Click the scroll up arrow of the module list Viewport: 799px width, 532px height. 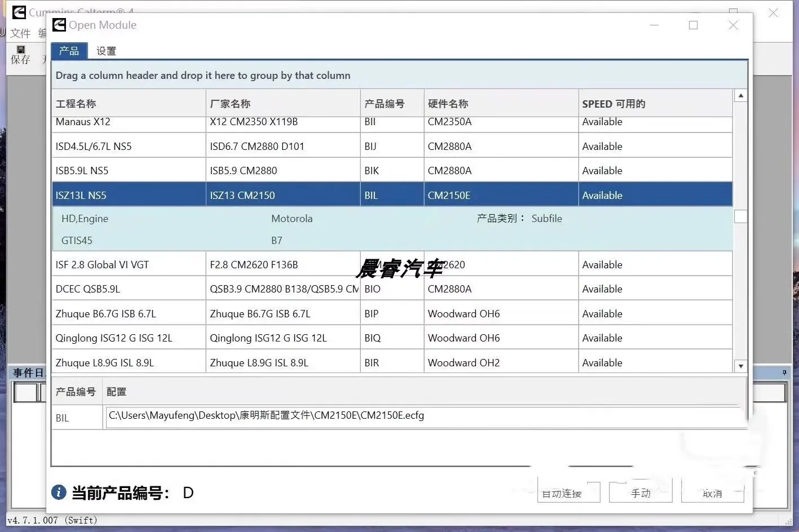click(741, 96)
